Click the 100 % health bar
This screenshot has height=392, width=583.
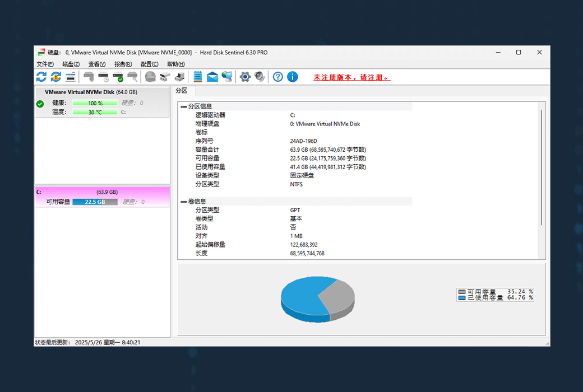pos(95,103)
